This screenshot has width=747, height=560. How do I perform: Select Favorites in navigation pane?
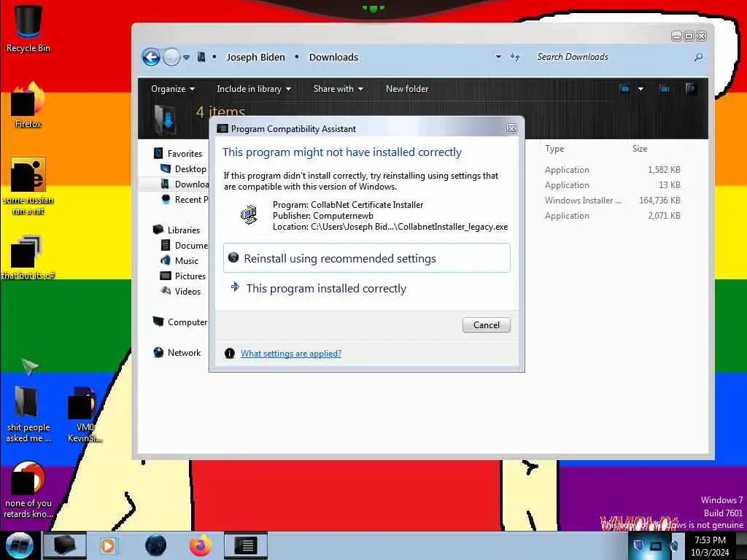click(178, 153)
